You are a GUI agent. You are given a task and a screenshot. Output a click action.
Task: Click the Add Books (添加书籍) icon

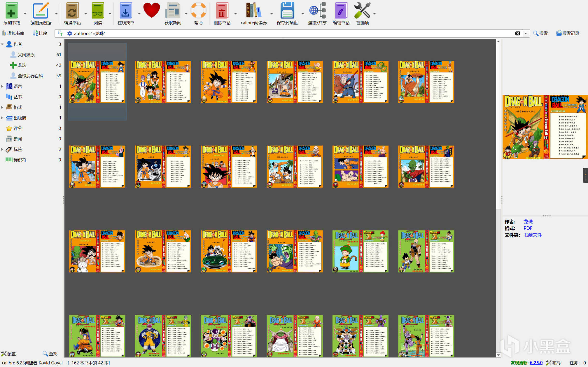pyautogui.click(x=11, y=11)
